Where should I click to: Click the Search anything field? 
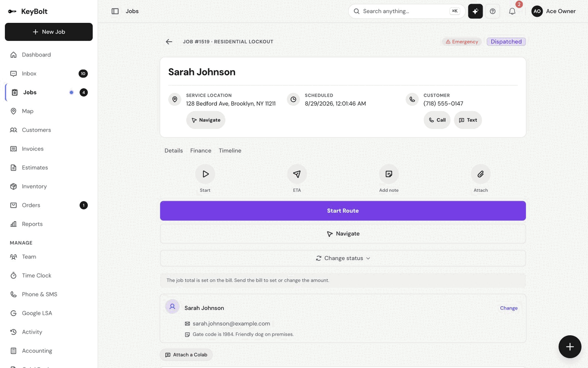coord(406,11)
